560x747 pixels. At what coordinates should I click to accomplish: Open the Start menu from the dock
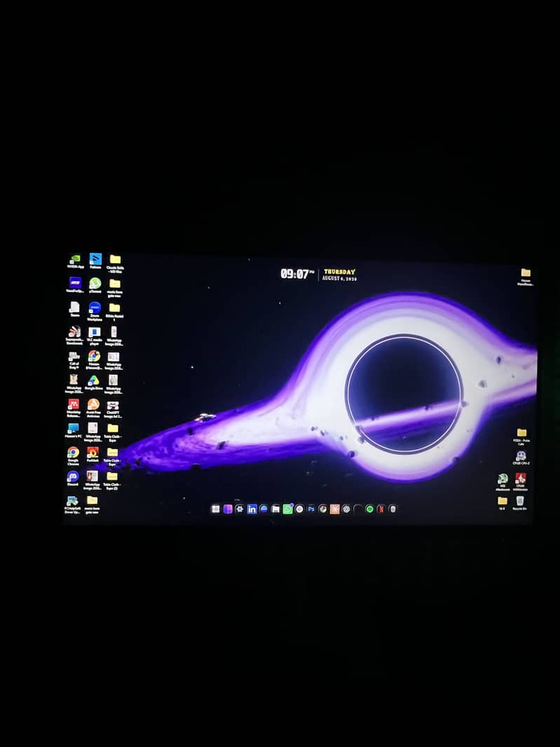coord(215,509)
